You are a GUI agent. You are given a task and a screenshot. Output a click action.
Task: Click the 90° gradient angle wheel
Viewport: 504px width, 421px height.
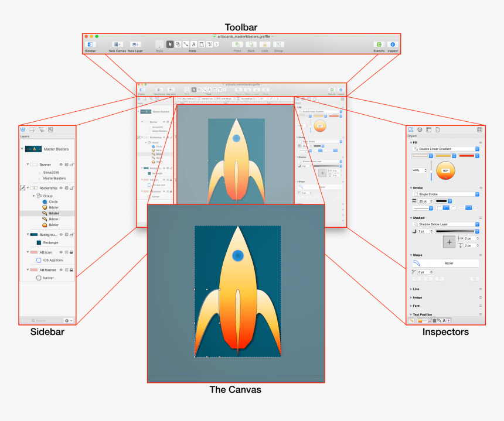445,170
